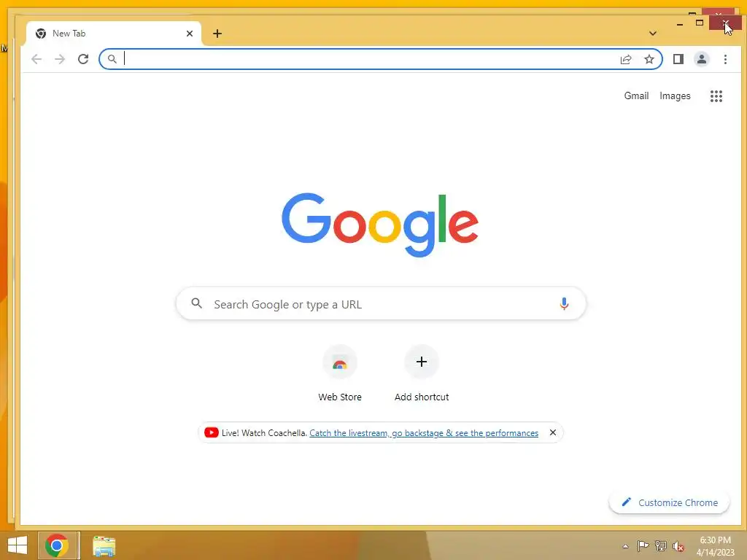The height and width of the screenshot is (560, 747).
Task: Minimize the Chrome window
Action: [680, 23]
